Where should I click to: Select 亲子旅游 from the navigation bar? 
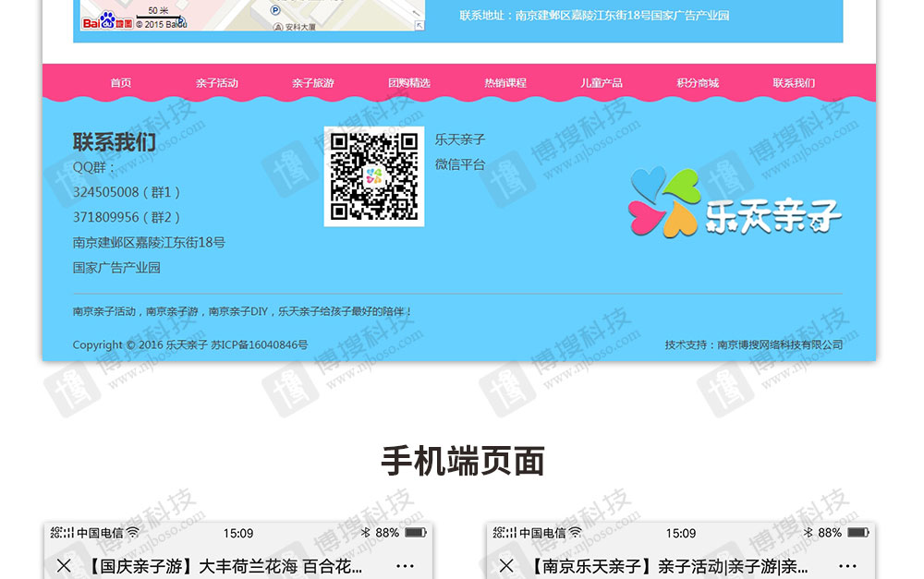[x=313, y=83]
